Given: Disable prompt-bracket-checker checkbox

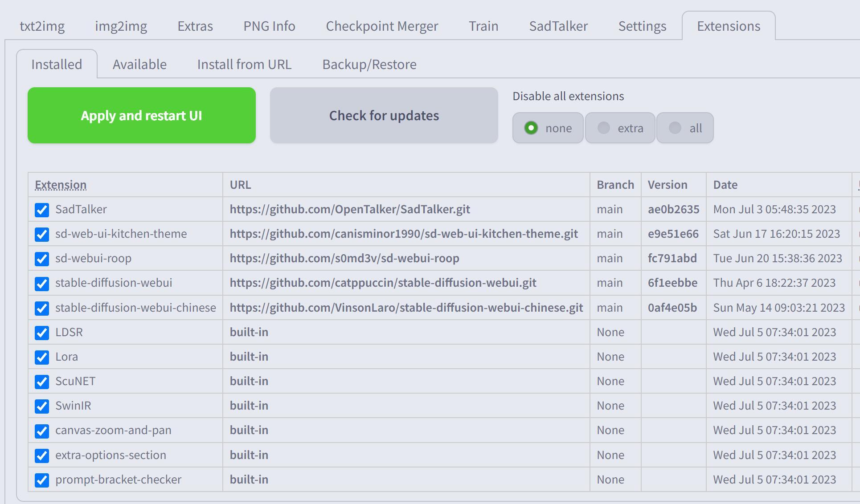Looking at the screenshot, I should [x=42, y=480].
